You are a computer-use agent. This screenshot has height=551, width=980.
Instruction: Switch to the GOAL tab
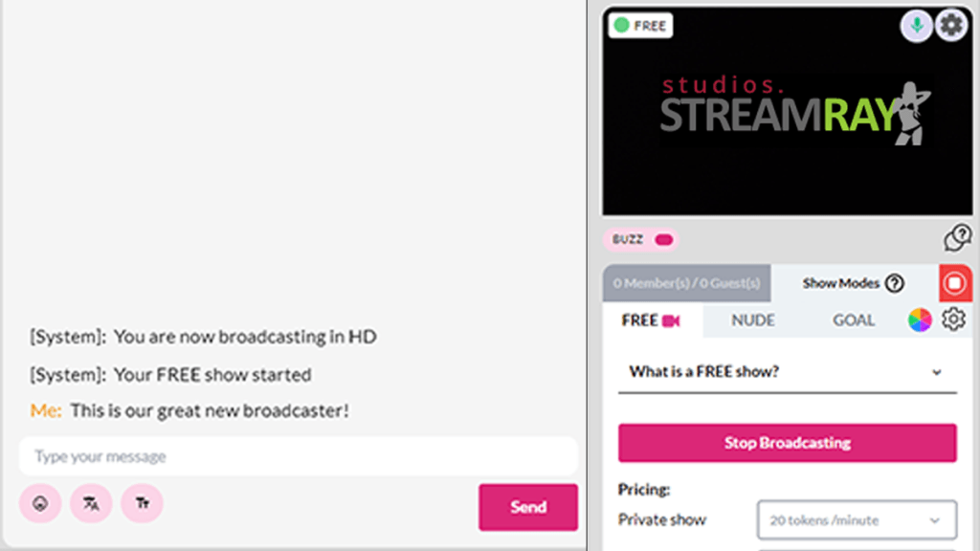[853, 320]
